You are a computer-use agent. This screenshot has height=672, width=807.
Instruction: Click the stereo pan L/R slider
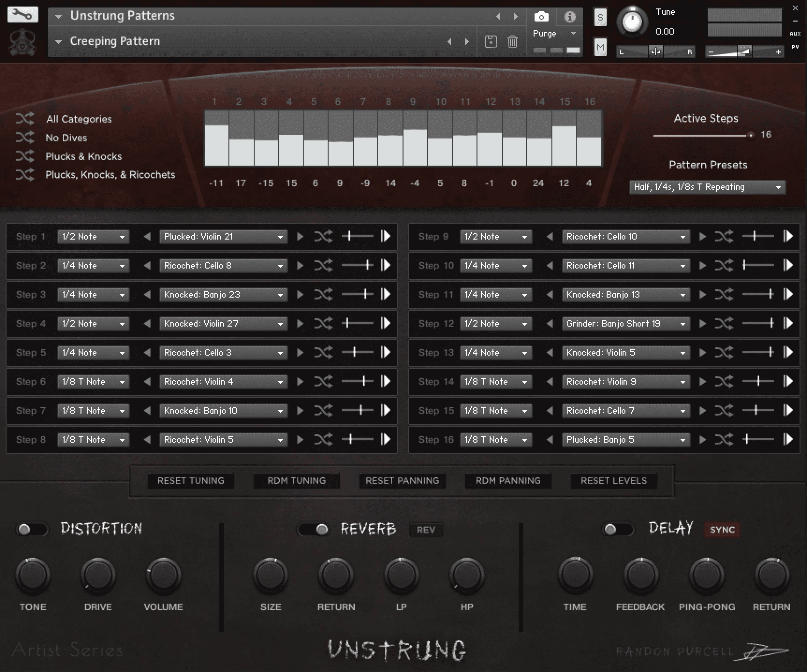click(x=655, y=52)
